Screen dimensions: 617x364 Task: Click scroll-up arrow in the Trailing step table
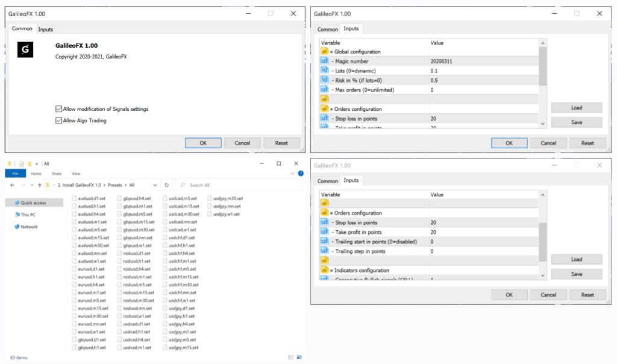point(543,195)
